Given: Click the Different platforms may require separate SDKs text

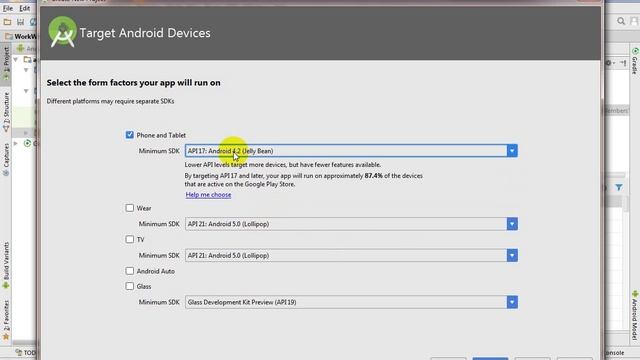Looking at the screenshot, I should tap(110, 101).
